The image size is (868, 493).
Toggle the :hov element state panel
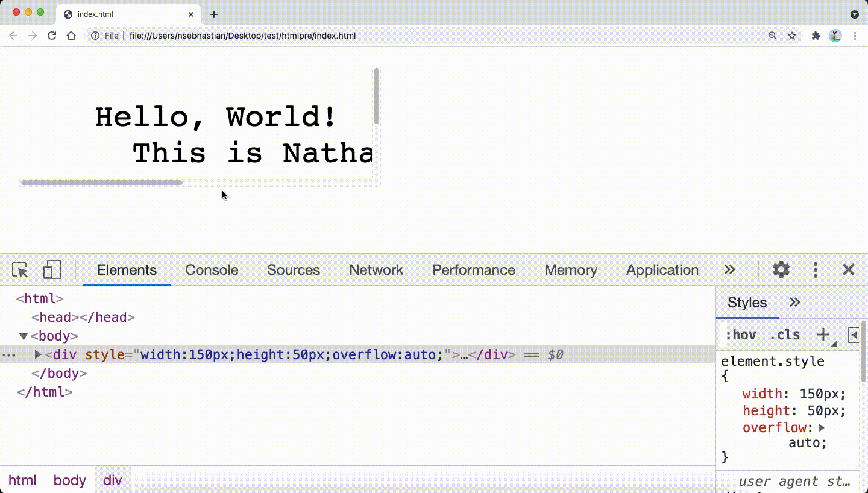(x=740, y=335)
